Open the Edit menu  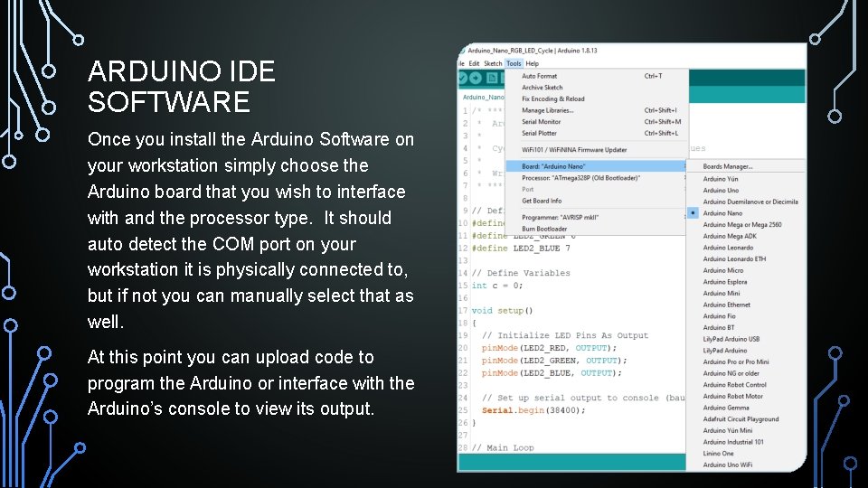point(474,63)
